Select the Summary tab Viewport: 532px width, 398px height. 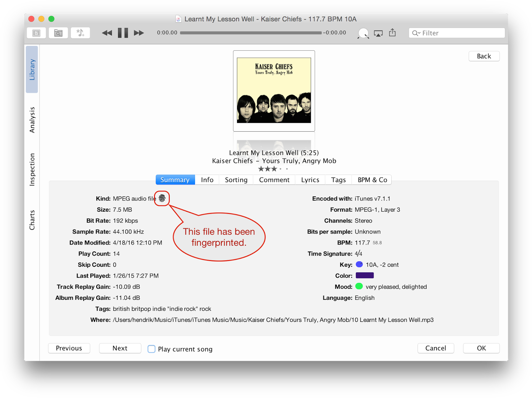coord(175,180)
